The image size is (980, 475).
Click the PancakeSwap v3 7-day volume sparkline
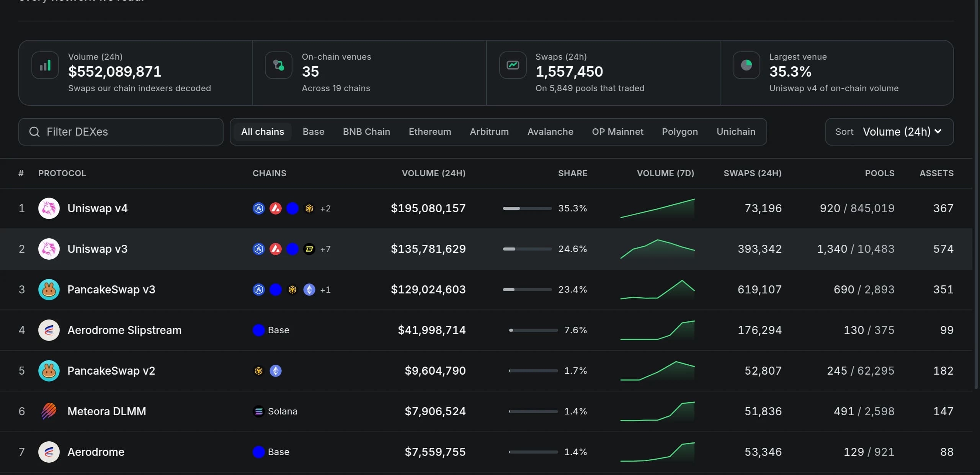tap(658, 290)
